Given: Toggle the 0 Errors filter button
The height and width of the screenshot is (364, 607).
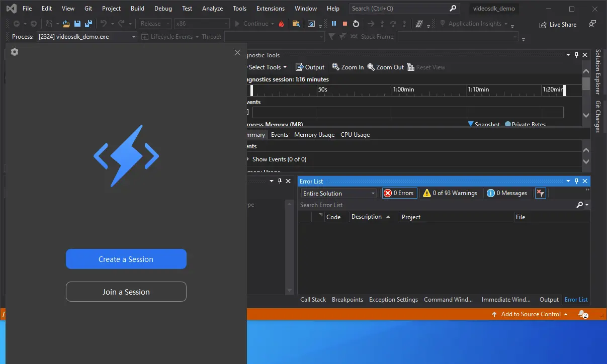Looking at the screenshot, I should click(399, 193).
